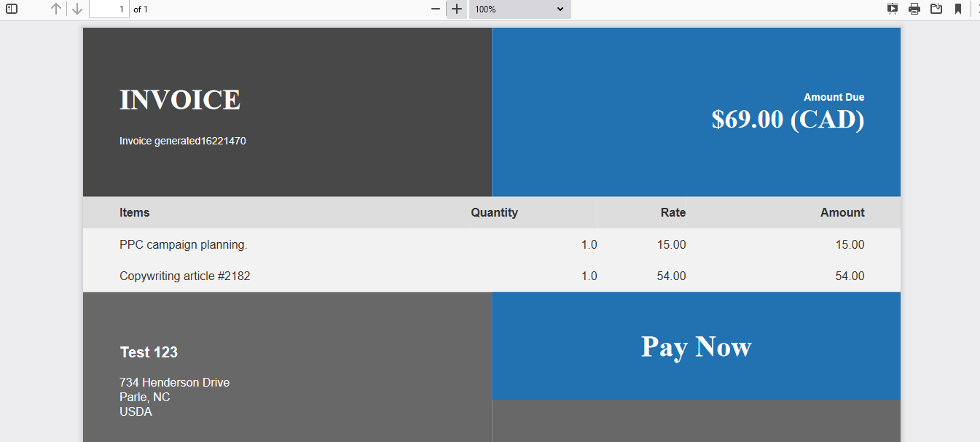Zoom out with the minus button

click(436, 9)
